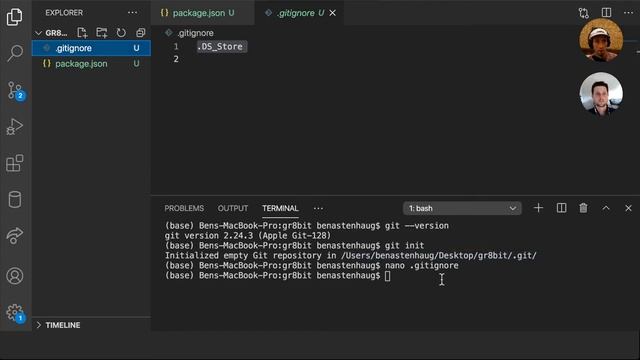The height and width of the screenshot is (360, 640).
Task: Select the Terminal panel tab
Action: (280, 208)
